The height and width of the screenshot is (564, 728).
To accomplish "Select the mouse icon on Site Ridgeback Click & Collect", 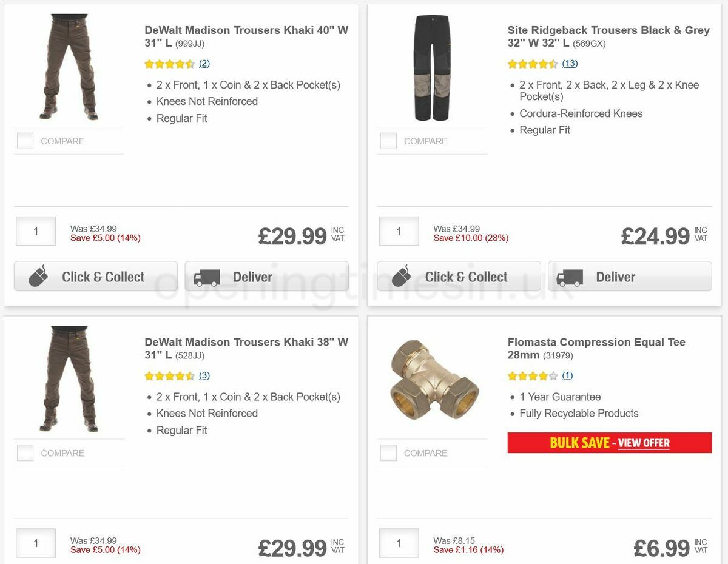I will pyautogui.click(x=402, y=276).
